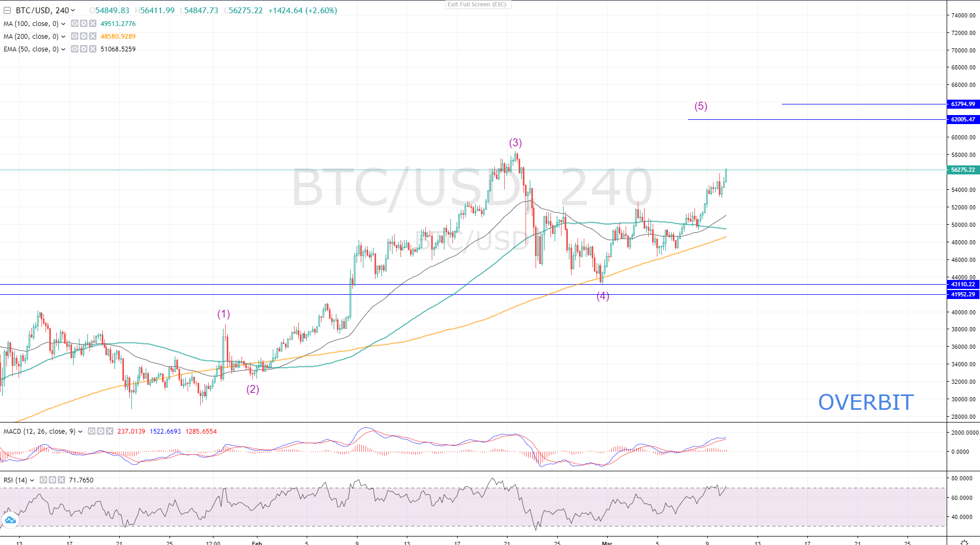980x545 pixels.
Task: Open settings gear for MACD indicator
Action: [101, 432]
